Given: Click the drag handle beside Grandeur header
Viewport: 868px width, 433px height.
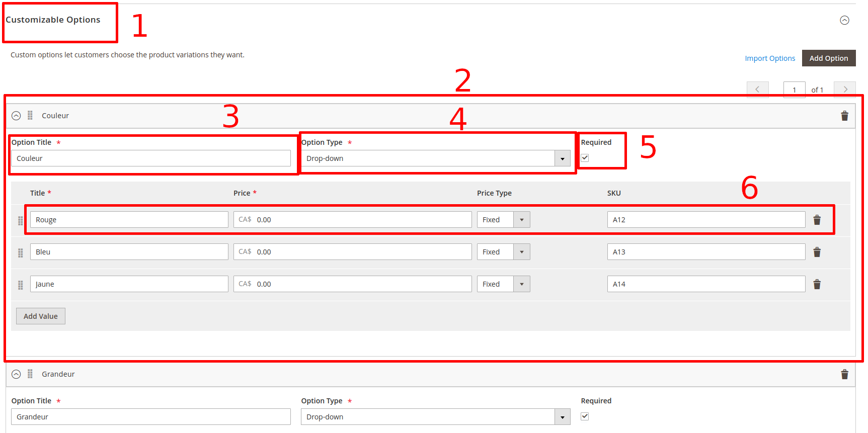Looking at the screenshot, I should (30, 374).
